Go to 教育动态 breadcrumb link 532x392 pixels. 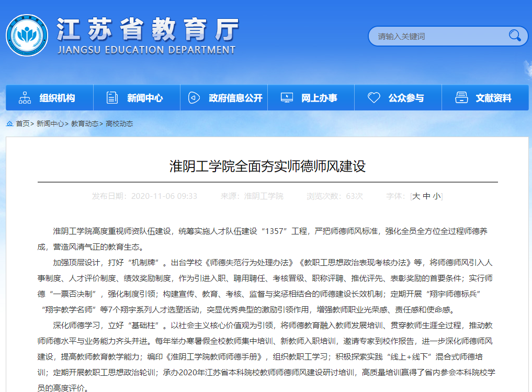tap(85, 124)
